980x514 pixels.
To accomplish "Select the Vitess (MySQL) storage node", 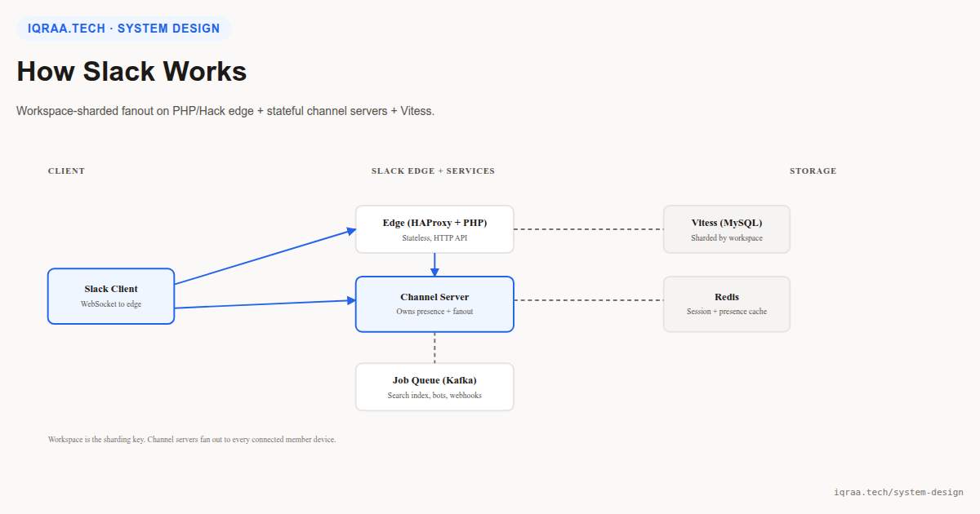I will 727,229.
